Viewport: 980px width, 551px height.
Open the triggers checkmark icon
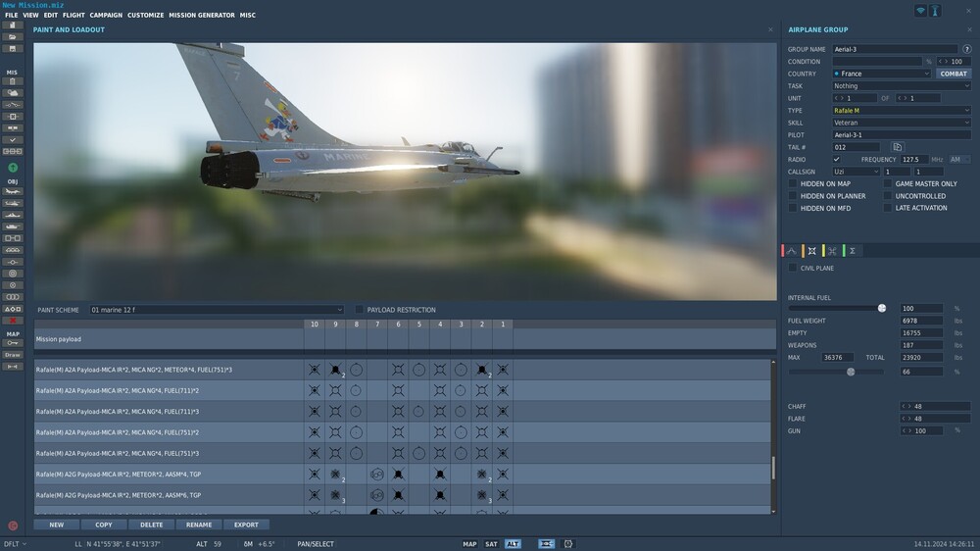[x=13, y=140]
